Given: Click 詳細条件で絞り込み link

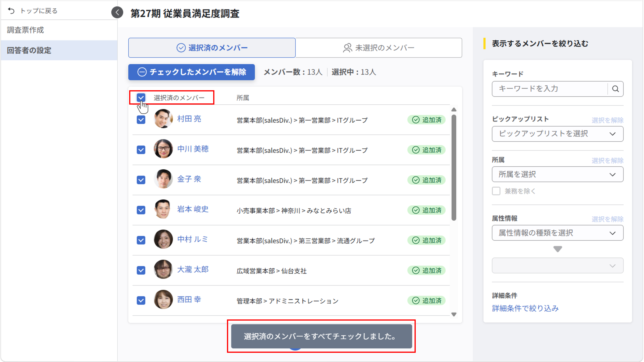Looking at the screenshot, I should [525, 309].
